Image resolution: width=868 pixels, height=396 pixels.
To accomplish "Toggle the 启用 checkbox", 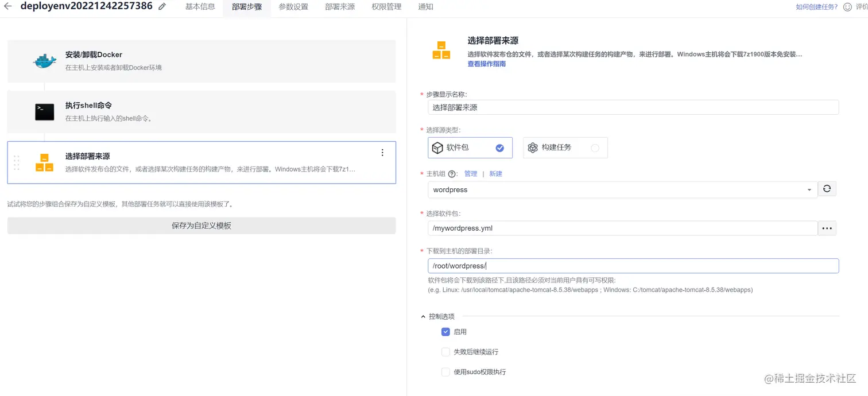I will [x=445, y=332].
